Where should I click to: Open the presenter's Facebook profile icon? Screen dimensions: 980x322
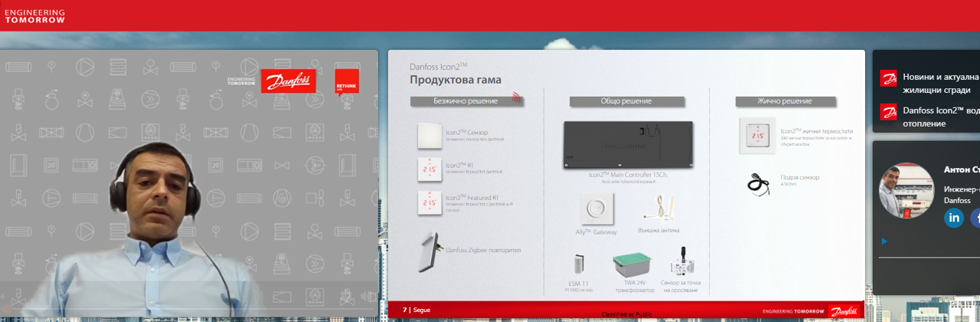point(976,218)
